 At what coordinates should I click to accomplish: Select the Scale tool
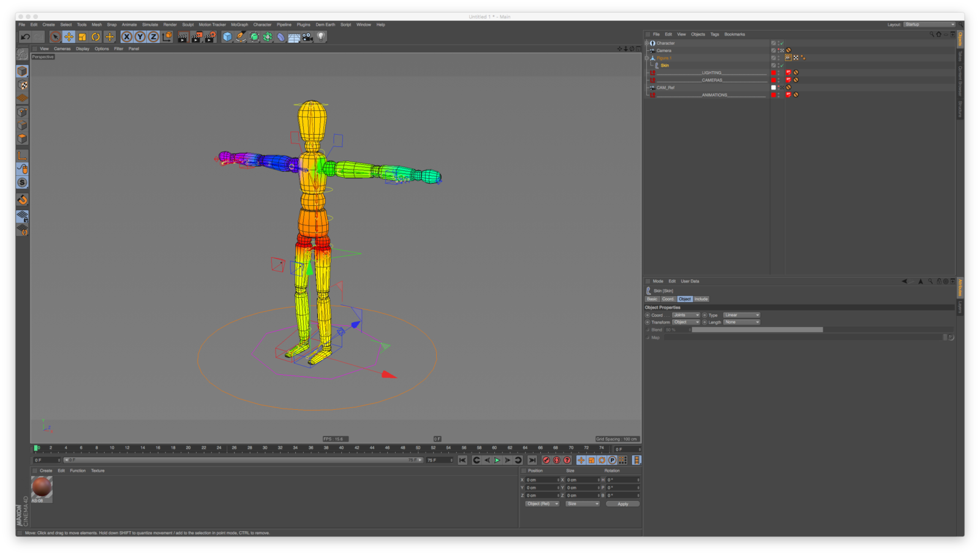pos(83,37)
